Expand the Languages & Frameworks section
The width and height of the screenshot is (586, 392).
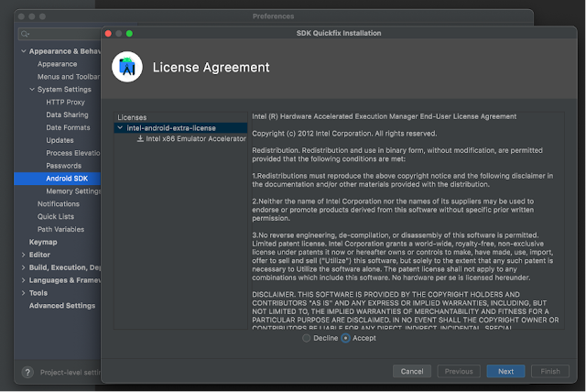click(24, 280)
